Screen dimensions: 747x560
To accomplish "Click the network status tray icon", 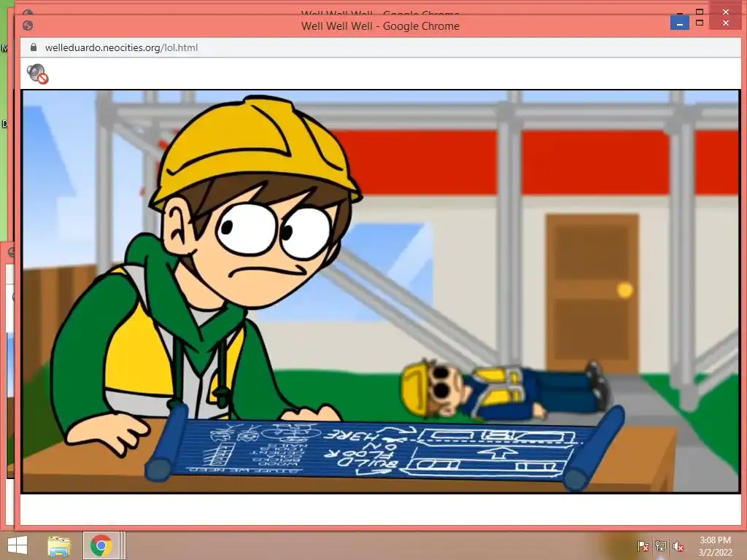I will tap(661, 545).
